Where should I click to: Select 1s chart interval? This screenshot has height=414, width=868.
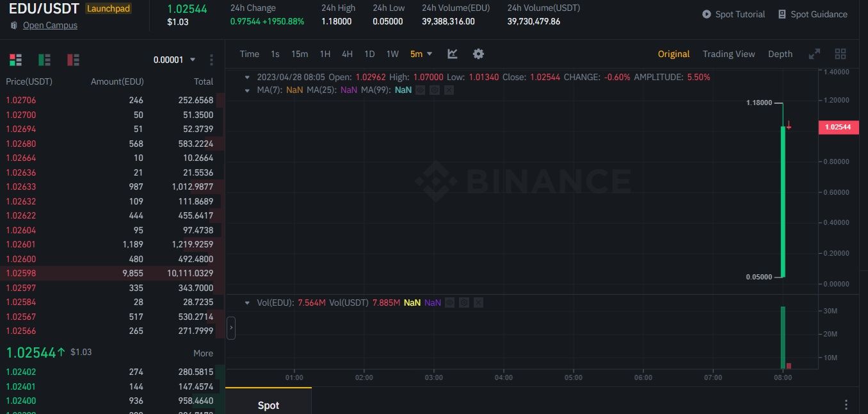pos(275,54)
